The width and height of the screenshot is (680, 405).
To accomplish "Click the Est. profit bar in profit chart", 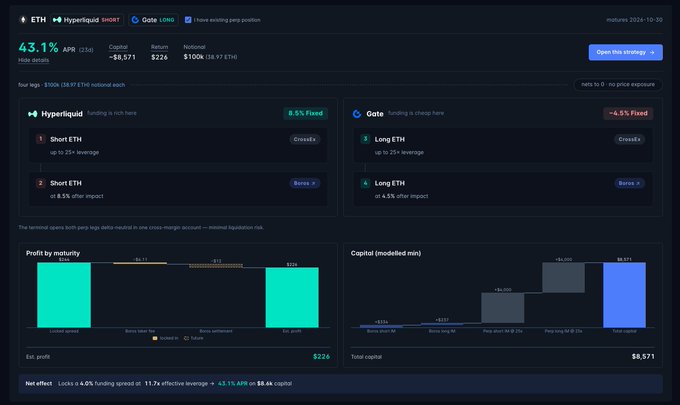I will tap(292, 297).
